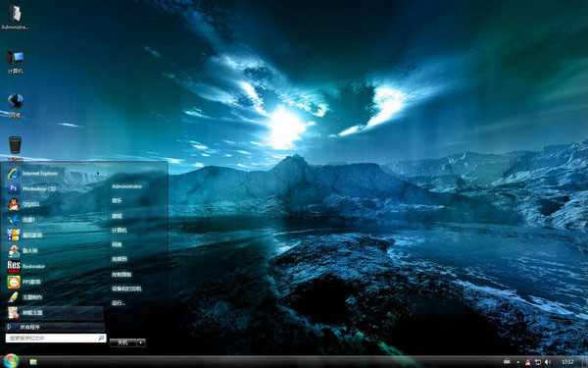Image resolution: width=588 pixels, height=368 pixels.
Task: Open shutdown options arrow next to 关机
Action: tap(141, 342)
